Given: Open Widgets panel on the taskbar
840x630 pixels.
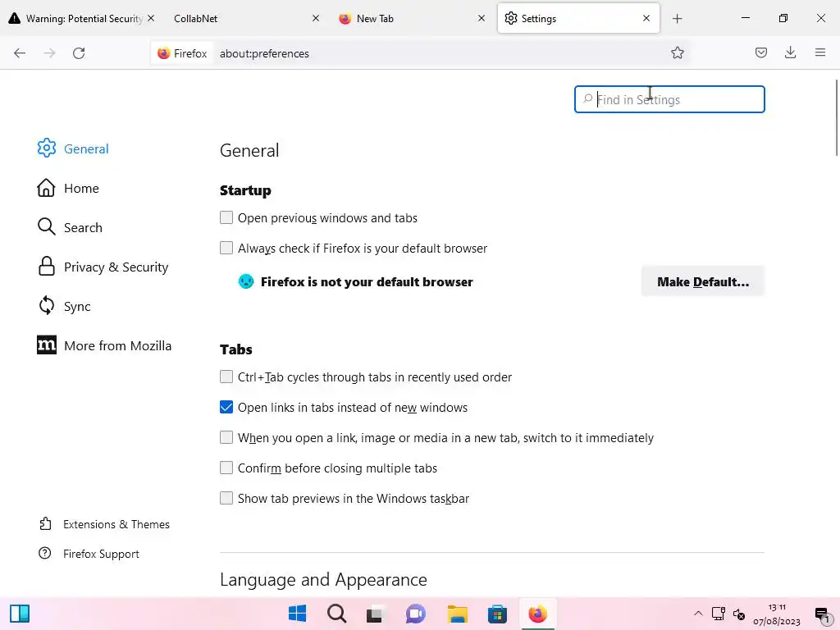Looking at the screenshot, I should [20, 614].
